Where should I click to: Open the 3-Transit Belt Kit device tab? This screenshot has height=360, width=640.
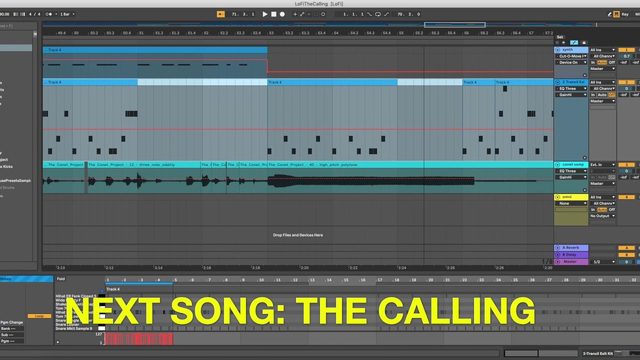pyautogui.click(x=598, y=353)
